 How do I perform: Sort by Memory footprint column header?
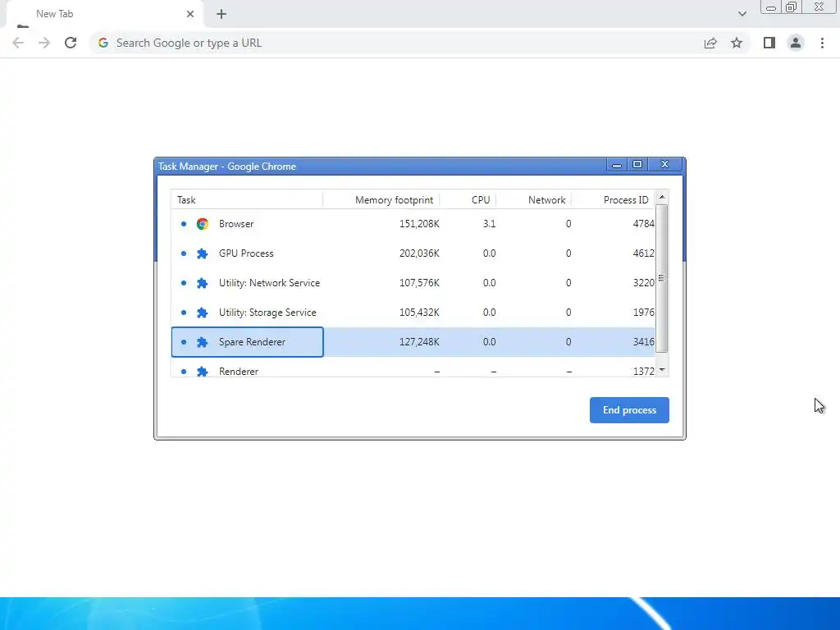point(381,200)
